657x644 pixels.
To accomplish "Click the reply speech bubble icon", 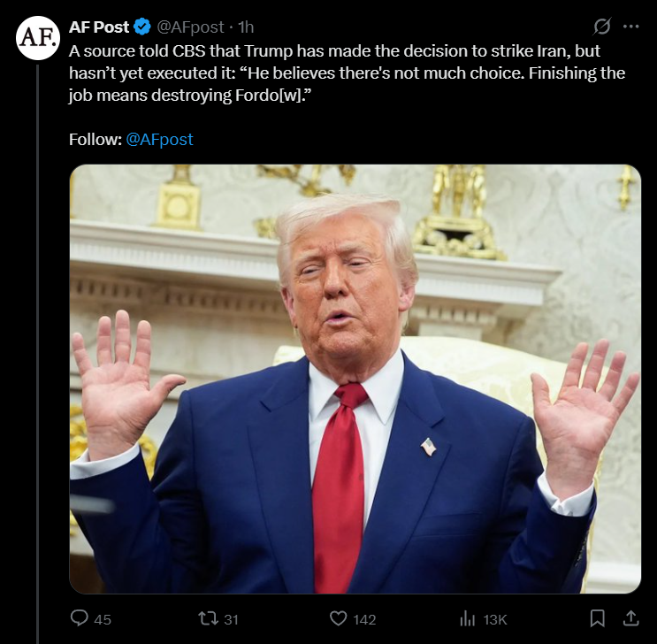I will coord(80,618).
